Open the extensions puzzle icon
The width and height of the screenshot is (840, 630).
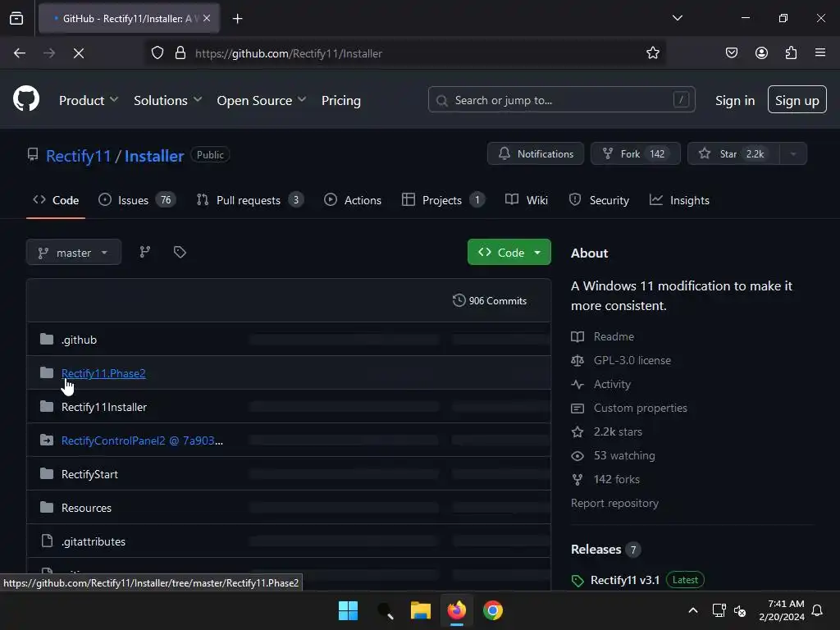click(x=791, y=53)
